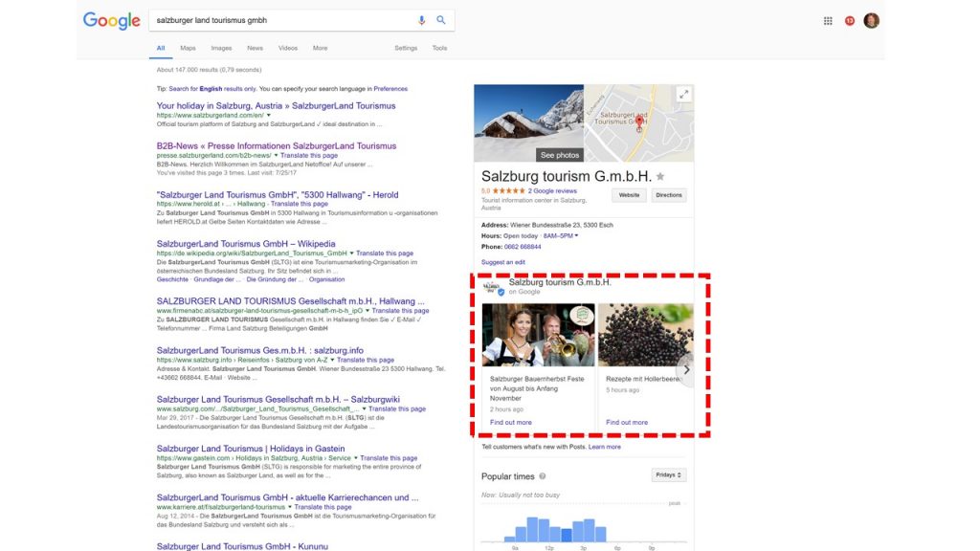The height and width of the screenshot is (551, 980).
Task: Open the SALZBURGER LAND TOURISMUS Gesellschaft m.b.H. result
Action: (291, 301)
